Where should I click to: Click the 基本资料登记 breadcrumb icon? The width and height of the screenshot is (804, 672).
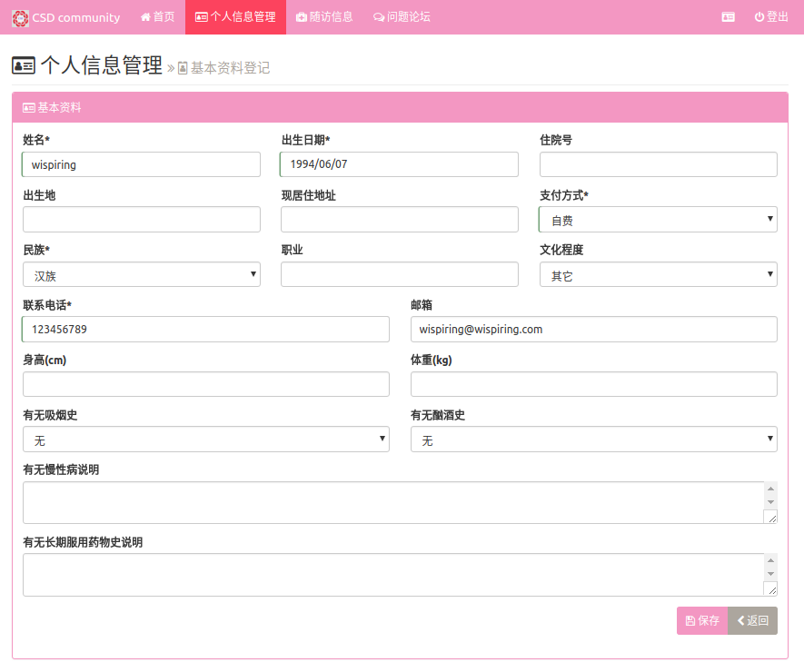(183, 68)
